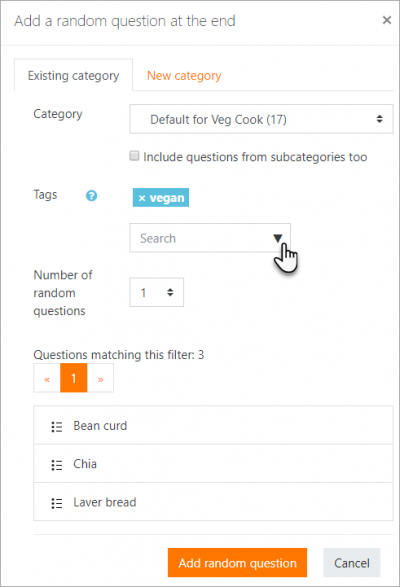This screenshot has height=587, width=400.
Task: Open the number of random questions selector
Action: click(157, 292)
